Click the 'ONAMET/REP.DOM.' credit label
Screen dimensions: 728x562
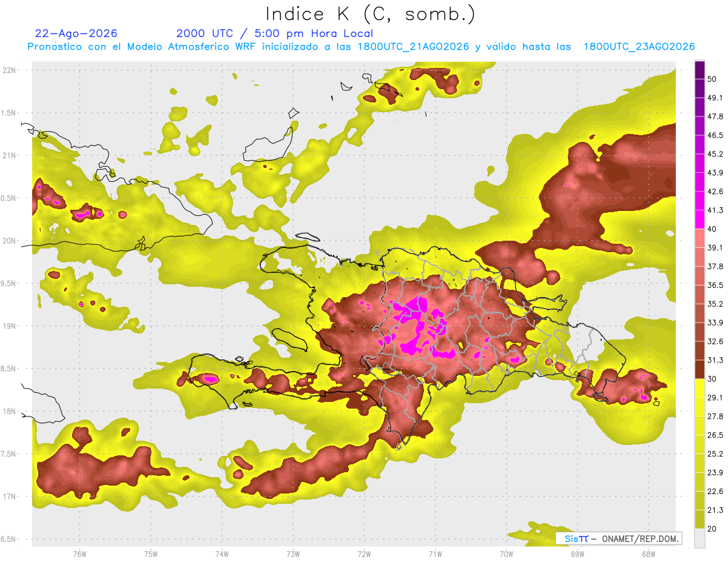tap(639, 538)
